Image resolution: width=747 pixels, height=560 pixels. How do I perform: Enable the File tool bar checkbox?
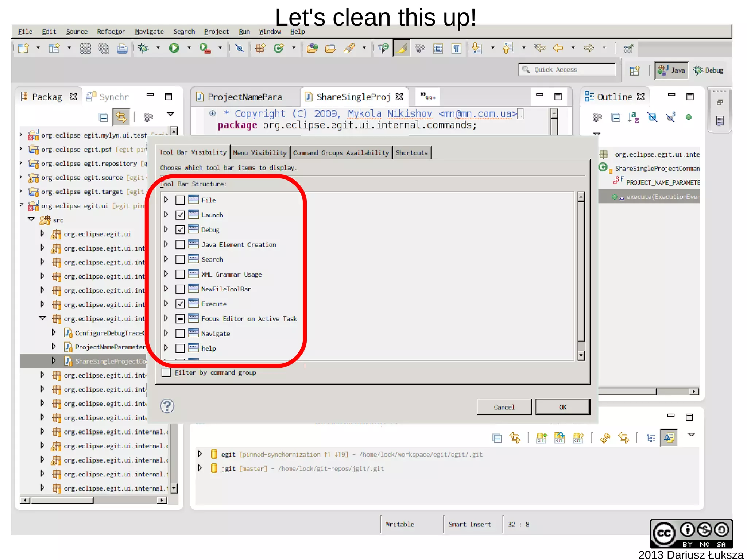pos(180,200)
